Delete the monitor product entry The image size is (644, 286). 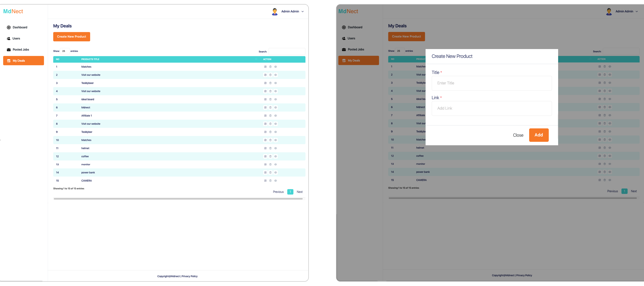[x=270, y=164]
